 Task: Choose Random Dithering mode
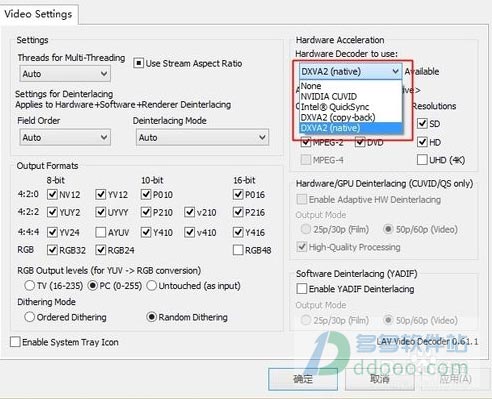(x=152, y=317)
